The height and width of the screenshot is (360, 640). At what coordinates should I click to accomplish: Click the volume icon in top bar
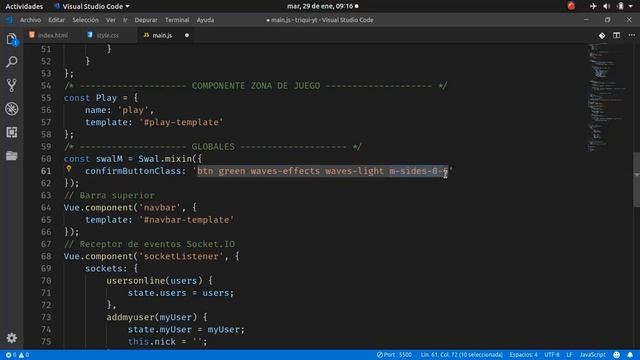pyautogui.click(x=607, y=6)
